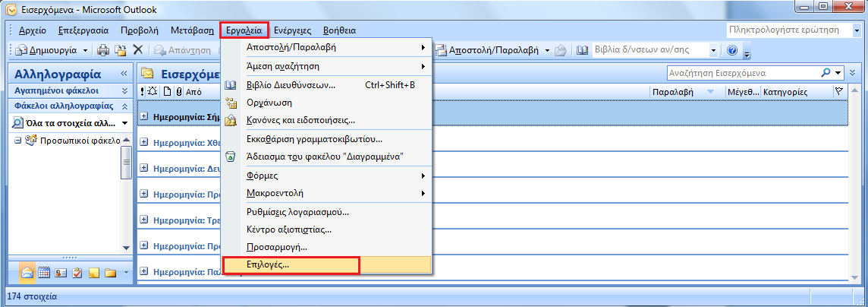Open the Επεξεργασία menu
This screenshot has width=868, height=307.
(x=83, y=30)
